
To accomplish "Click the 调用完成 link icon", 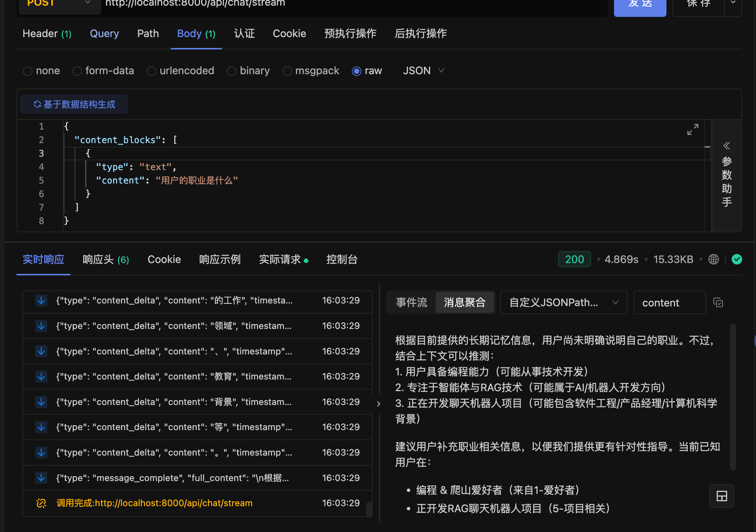I will (x=41, y=503).
